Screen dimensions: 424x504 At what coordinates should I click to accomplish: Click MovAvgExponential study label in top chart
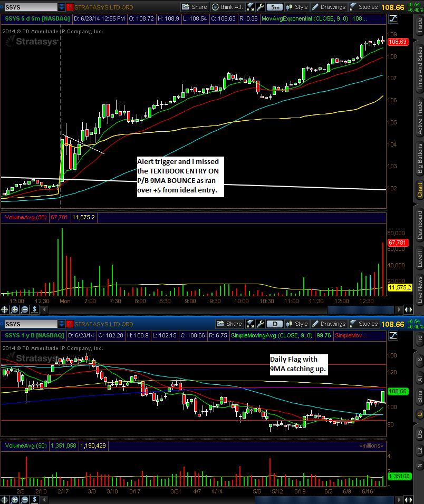(305, 18)
